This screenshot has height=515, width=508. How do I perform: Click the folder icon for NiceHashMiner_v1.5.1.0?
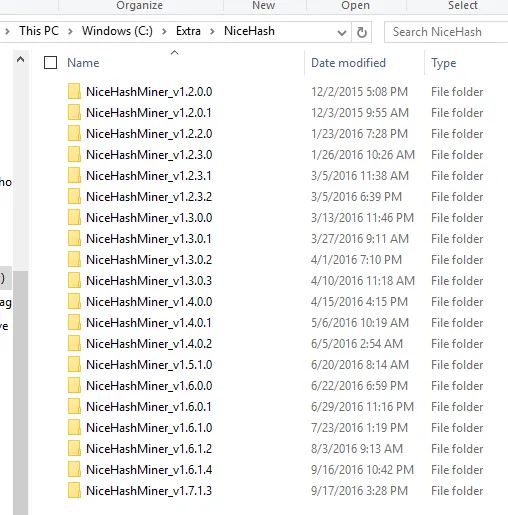point(74,364)
